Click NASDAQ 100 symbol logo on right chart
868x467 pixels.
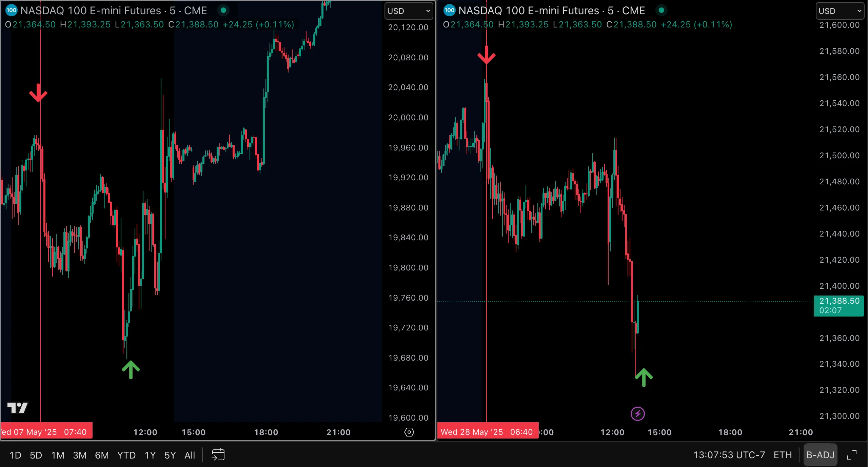(x=449, y=11)
